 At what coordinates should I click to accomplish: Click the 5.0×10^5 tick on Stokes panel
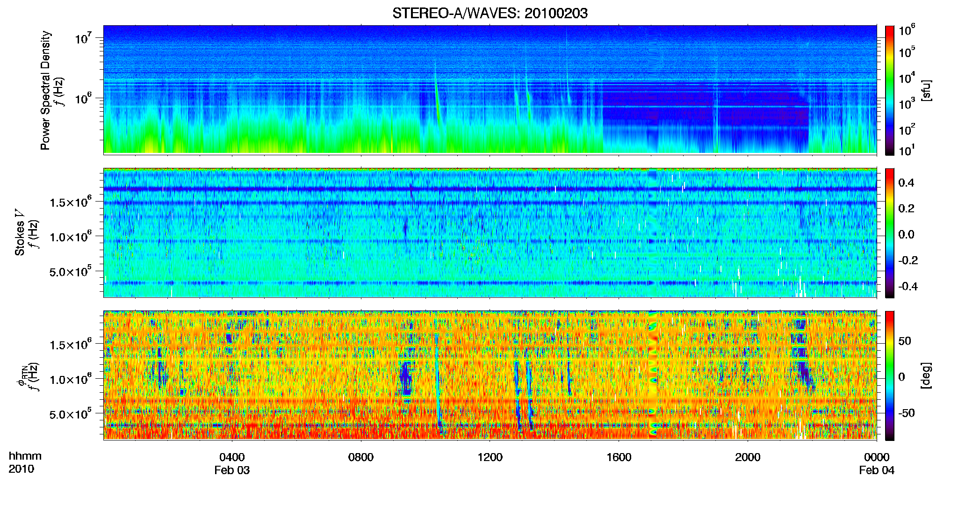(71, 271)
